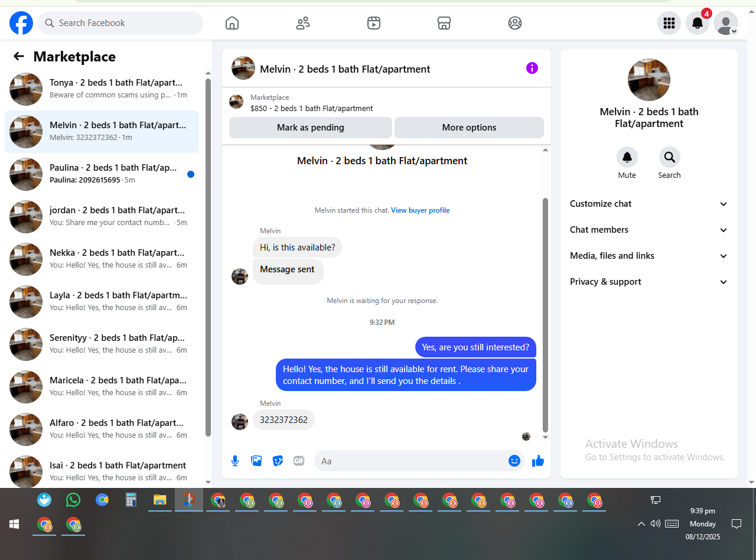
Task: Open the Notifications bell with 4 badge
Action: tap(698, 23)
